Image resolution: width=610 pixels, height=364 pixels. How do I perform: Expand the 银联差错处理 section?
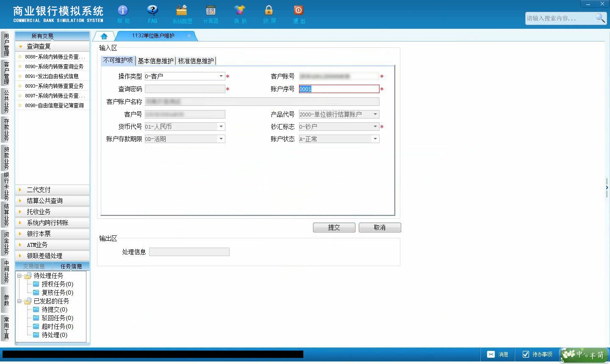coord(52,256)
